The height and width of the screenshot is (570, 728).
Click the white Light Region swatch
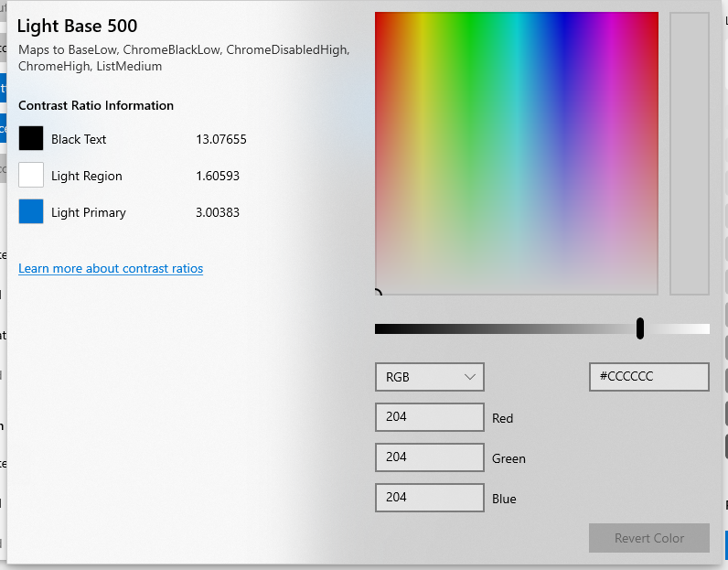click(x=31, y=176)
